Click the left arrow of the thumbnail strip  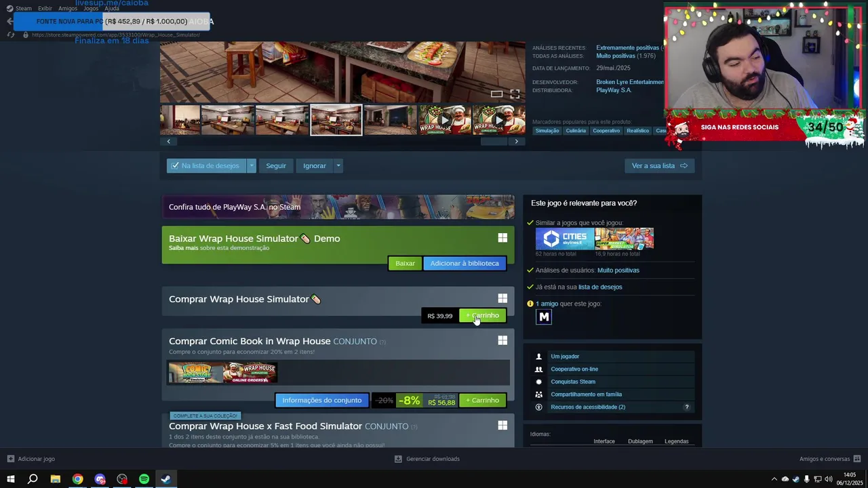tap(168, 141)
